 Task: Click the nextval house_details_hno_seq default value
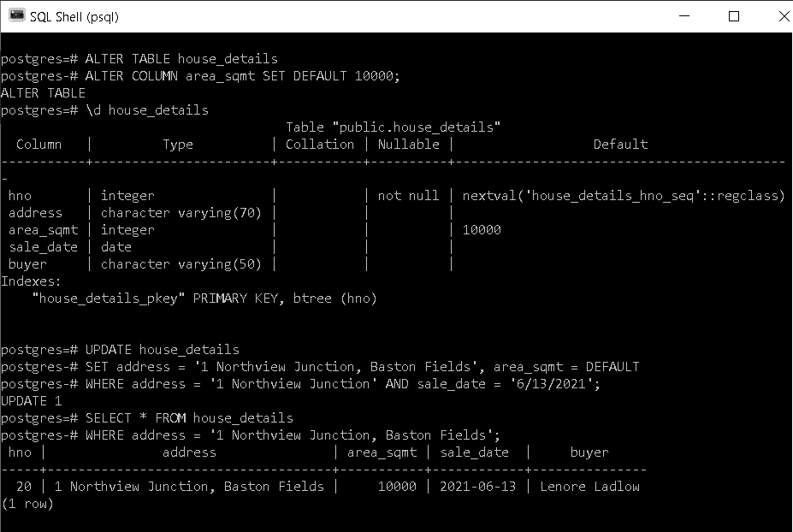pyautogui.click(x=623, y=196)
